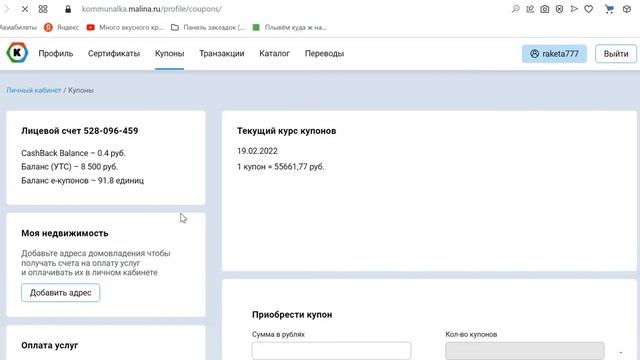Click the Баланс е-купонов – 91.8 единиц line
This screenshot has width=640, height=360.
pyautogui.click(x=82, y=180)
